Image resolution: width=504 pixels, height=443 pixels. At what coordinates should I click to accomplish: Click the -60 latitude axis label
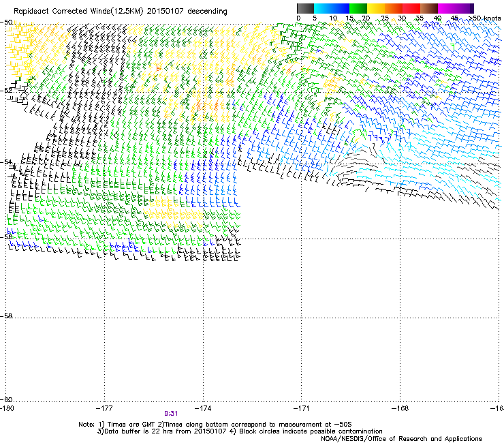pos(6,399)
